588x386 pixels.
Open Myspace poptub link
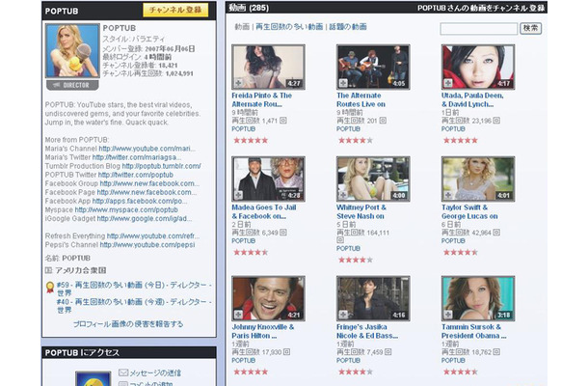click(x=126, y=209)
